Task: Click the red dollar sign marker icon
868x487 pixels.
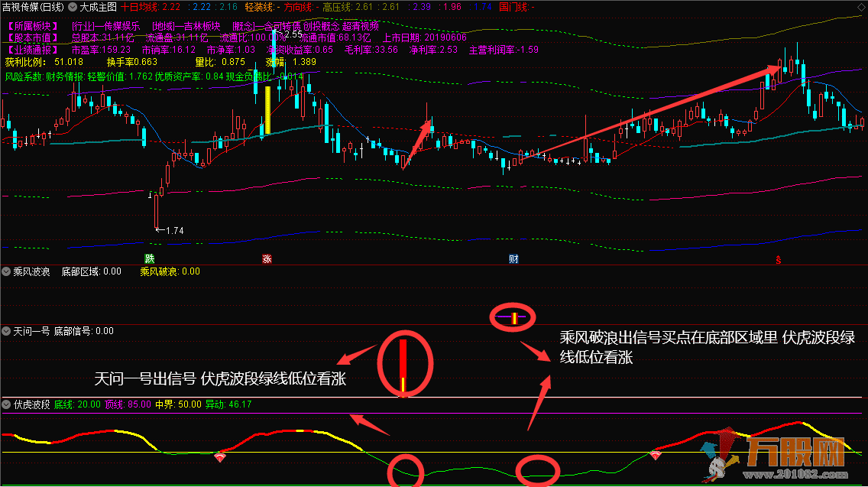Action: 779,259
